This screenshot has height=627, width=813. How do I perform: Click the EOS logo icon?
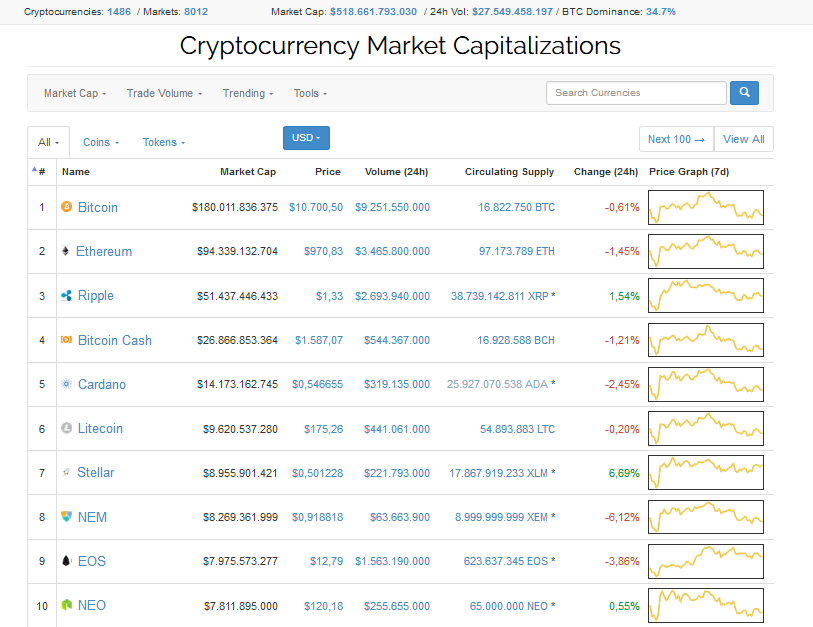[66, 561]
